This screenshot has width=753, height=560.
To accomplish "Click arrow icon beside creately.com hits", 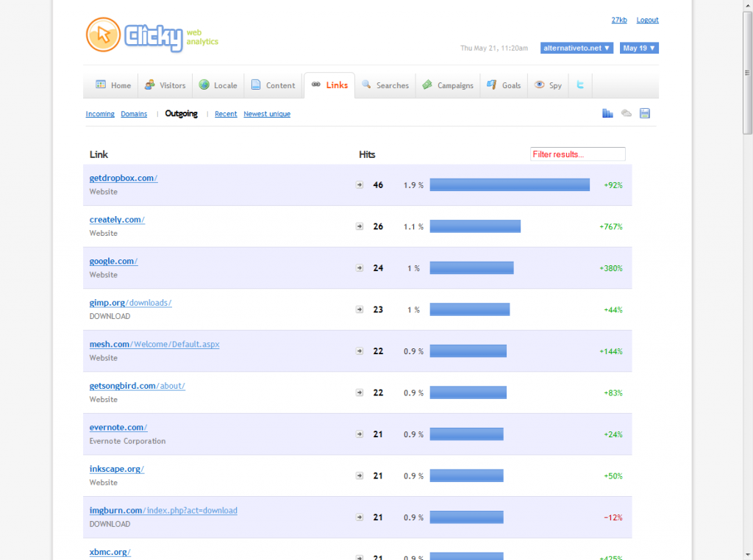I will [359, 226].
